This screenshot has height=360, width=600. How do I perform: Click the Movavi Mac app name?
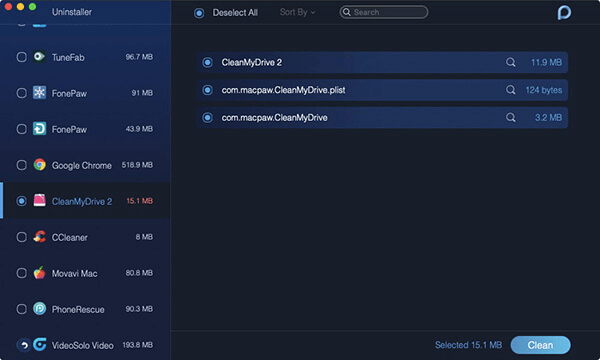pyautogui.click(x=75, y=274)
